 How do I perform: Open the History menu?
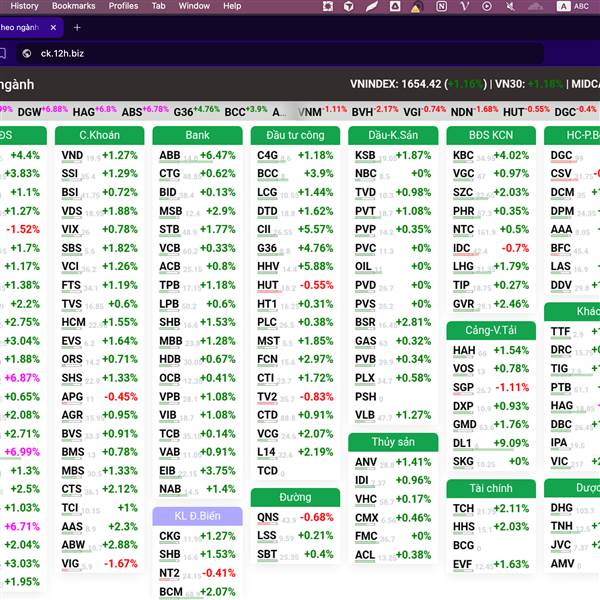click(24, 6)
